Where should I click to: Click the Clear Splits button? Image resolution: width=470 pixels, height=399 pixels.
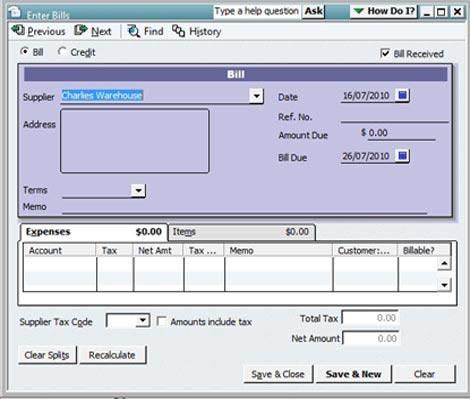(47, 355)
